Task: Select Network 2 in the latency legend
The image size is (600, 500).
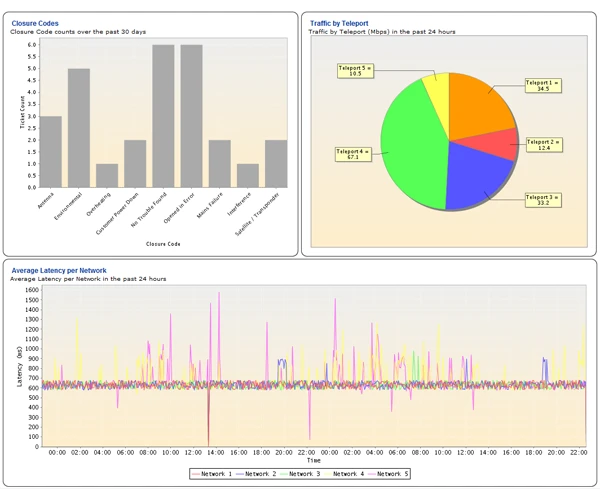Action: point(256,474)
